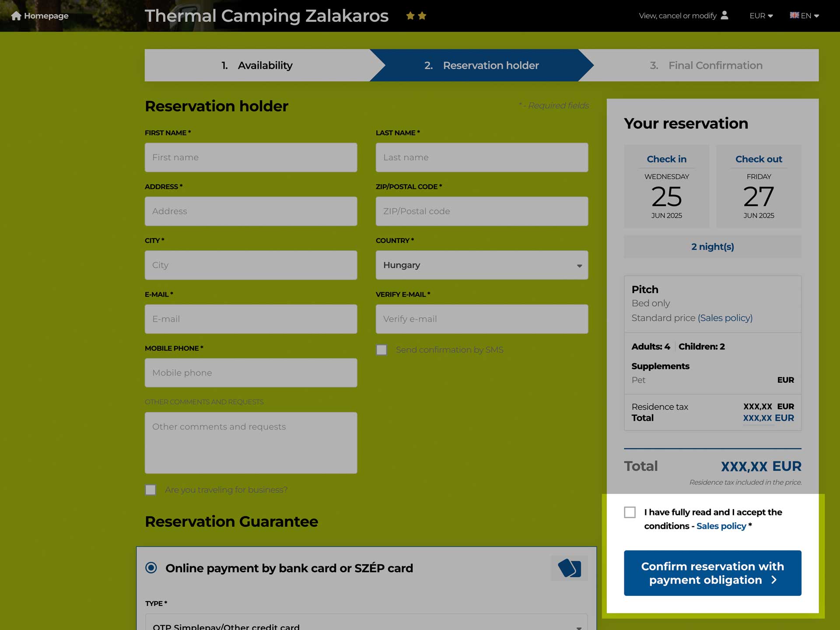Go back to the Availability step
Image resolution: width=840 pixels, height=630 pixels.
tap(257, 65)
